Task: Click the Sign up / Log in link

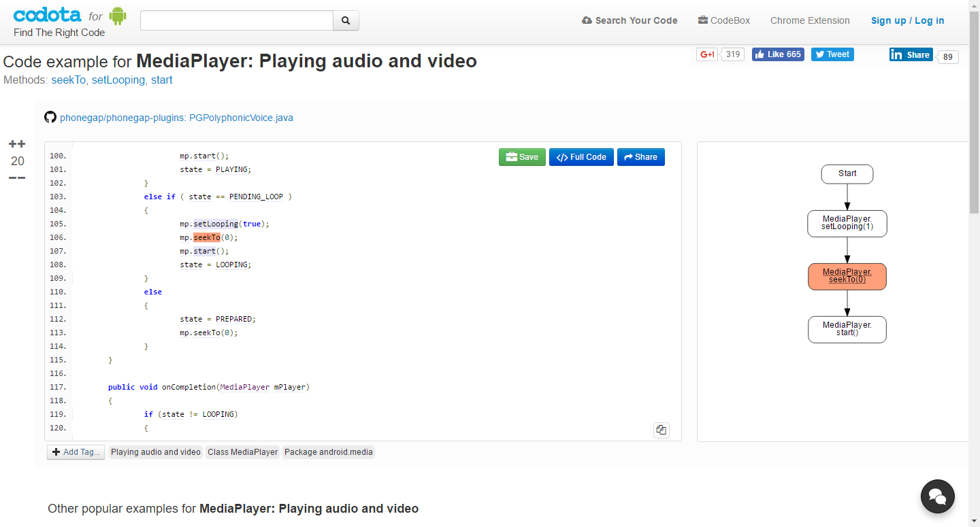Action: pos(907,20)
